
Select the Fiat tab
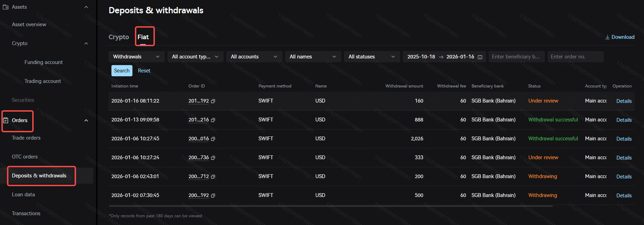tap(143, 37)
